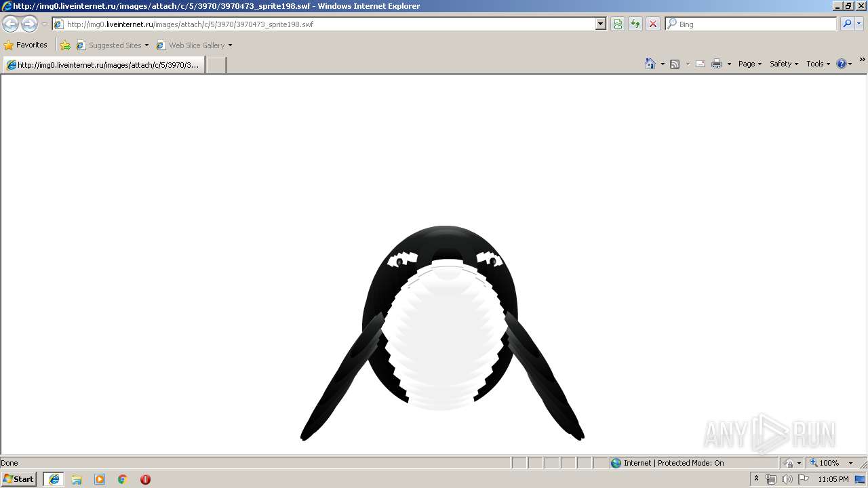Image resolution: width=868 pixels, height=488 pixels.
Task: Expand the Web Slice Gallery dropdown arrow
Action: pyautogui.click(x=230, y=45)
